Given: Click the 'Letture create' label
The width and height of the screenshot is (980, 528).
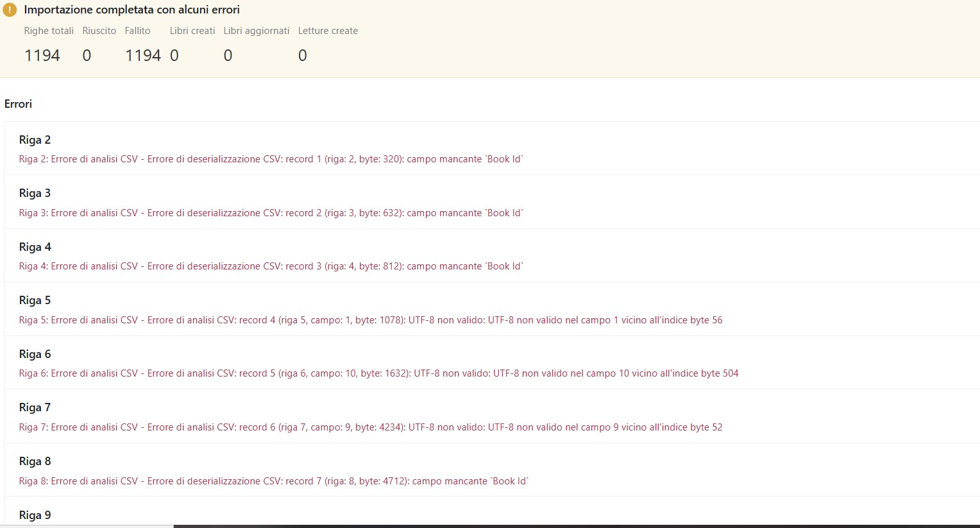Looking at the screenshot, I should (328, 31).
